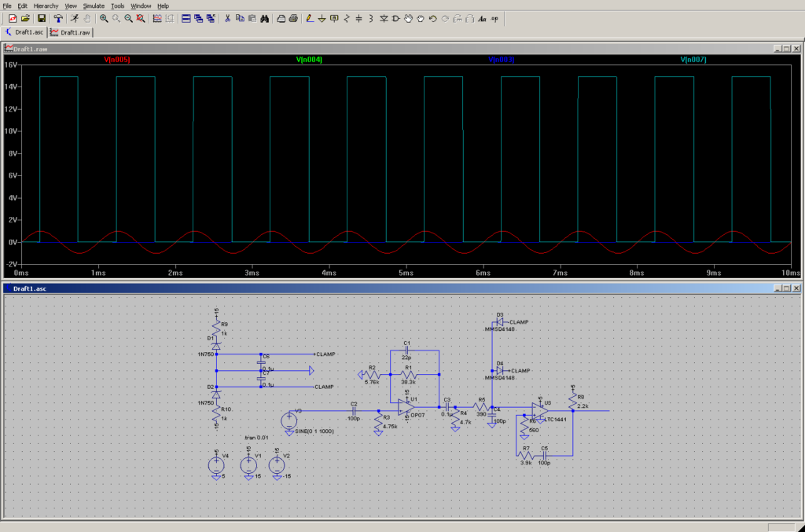Click the Find binoculars icon
Image resolution: width=805 pixels, height=532 pixels.
pyautogui.click(x=265, y=18)
